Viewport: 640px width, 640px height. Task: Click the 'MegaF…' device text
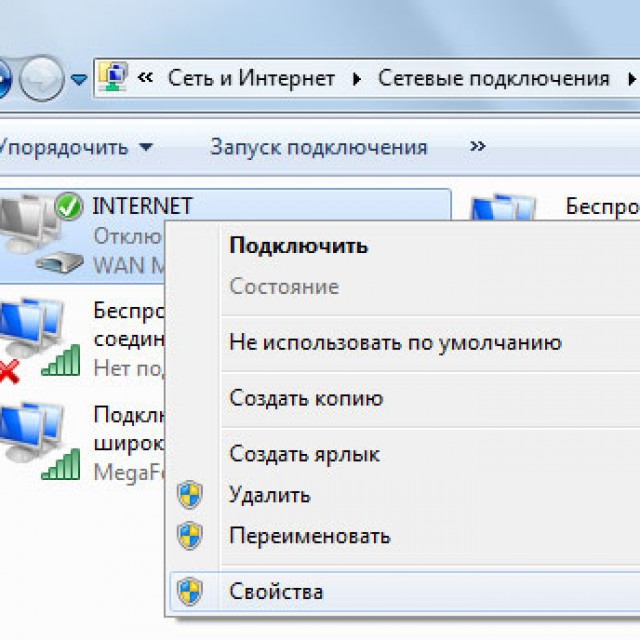129,473
